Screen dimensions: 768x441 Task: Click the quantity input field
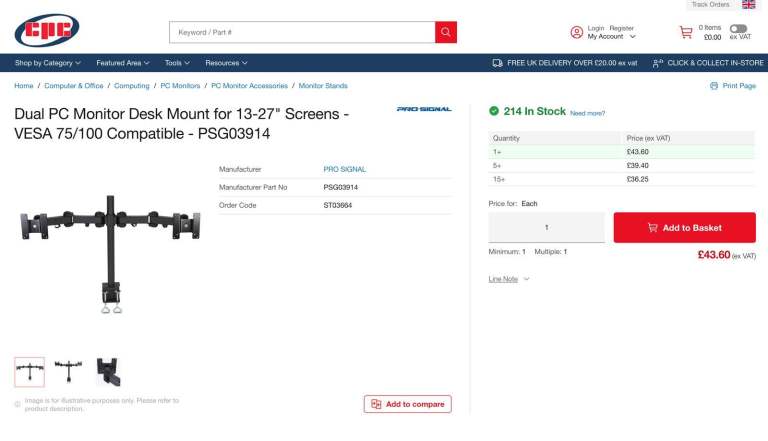click(546, 227)
